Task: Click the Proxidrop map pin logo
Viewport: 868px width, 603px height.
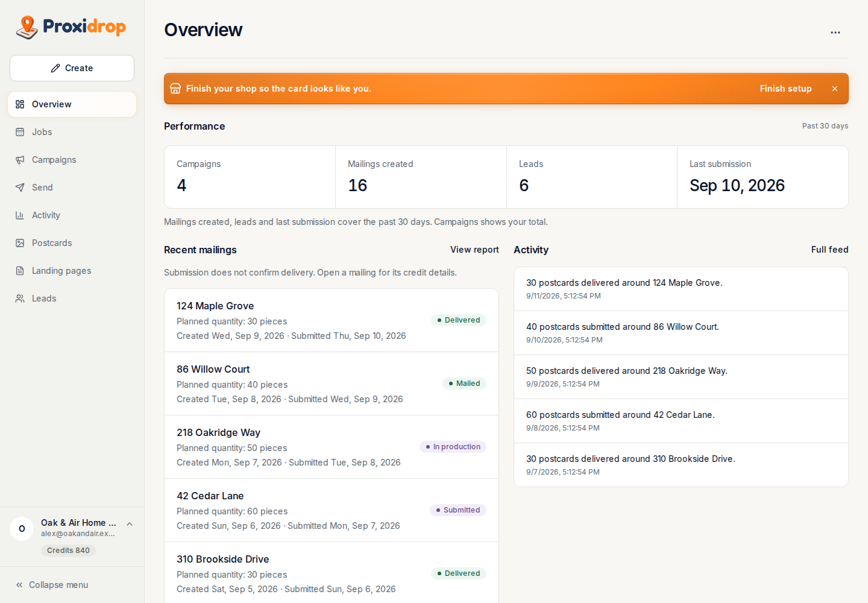Action: (27, 27)
